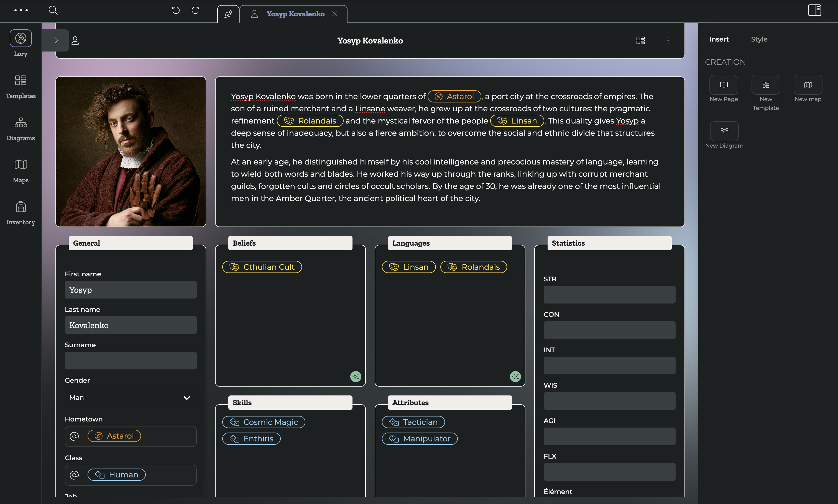Open Diagrams in the sidebar
838x504 pixels.
point(21,129)
